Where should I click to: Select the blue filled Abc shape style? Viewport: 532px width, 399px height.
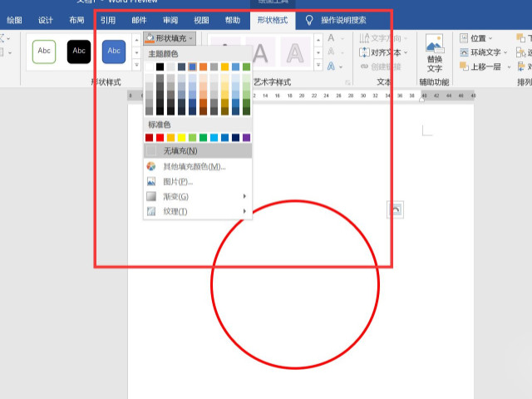(x=114, y=52)
